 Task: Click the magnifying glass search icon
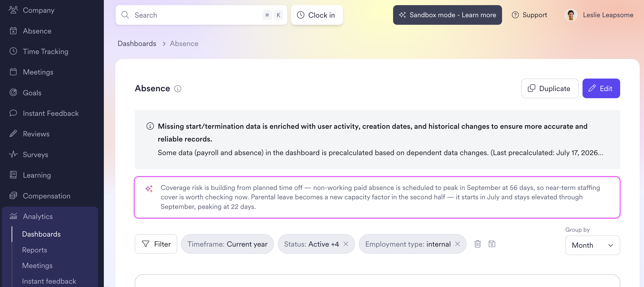coord(125,15)
